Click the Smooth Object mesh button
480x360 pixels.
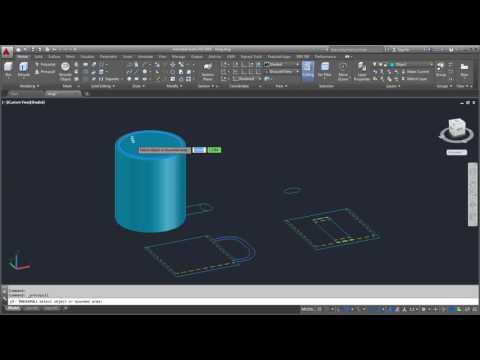[x=65, y=71]
